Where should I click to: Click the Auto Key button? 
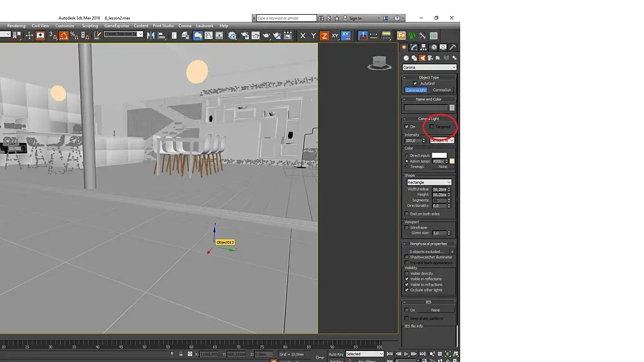coord(336,354)
